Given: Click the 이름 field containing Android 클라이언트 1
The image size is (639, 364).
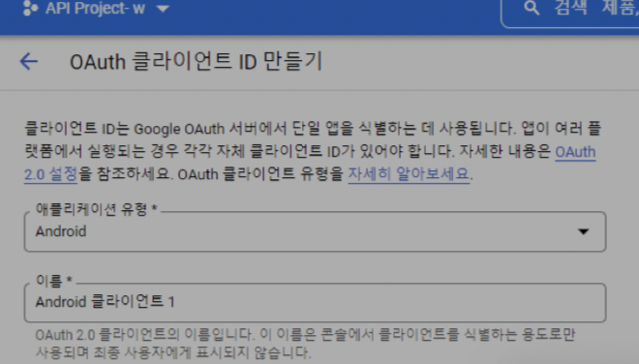Looking at the screenshot, I should pyautogui.click(x=315, y=302).
